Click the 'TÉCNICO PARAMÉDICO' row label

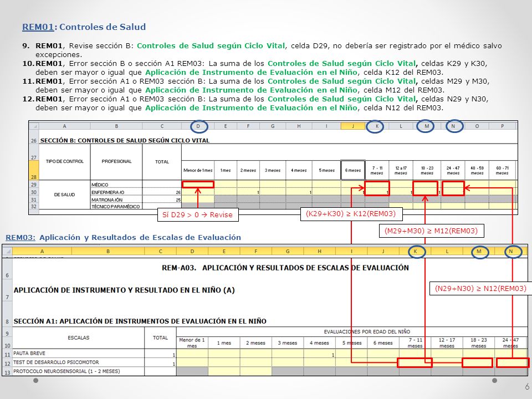(116, 206)
